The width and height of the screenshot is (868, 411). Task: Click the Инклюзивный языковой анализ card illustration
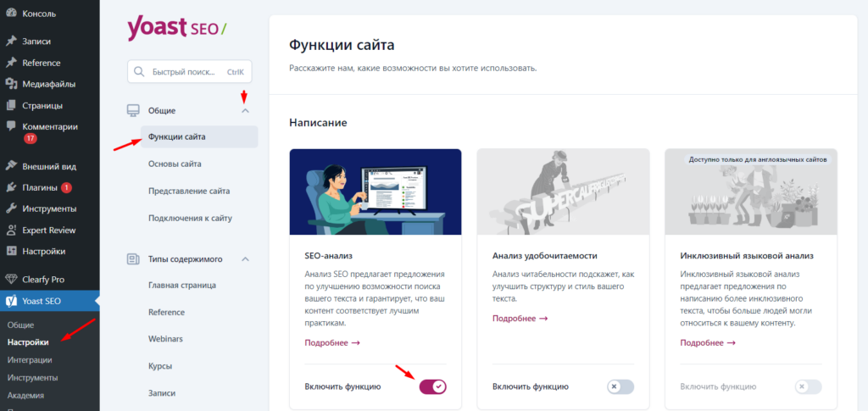[751, 192]
